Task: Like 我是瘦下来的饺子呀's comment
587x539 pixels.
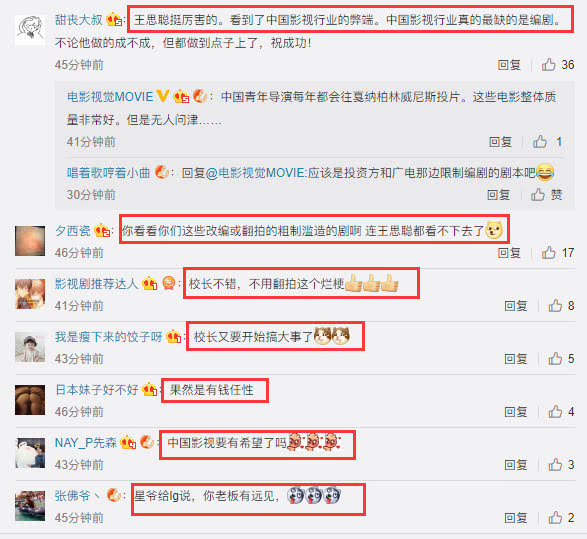Action: (x=561, y=359)
